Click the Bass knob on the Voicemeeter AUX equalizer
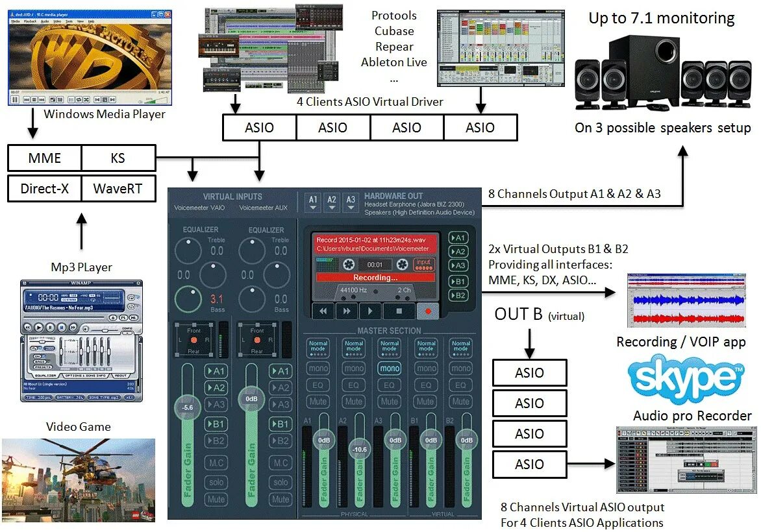 pyautogui.click(x=251, y=299)
